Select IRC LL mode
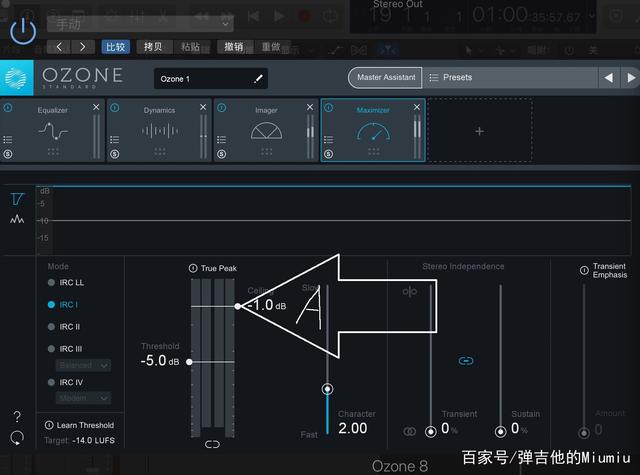 tap(66, 282)
